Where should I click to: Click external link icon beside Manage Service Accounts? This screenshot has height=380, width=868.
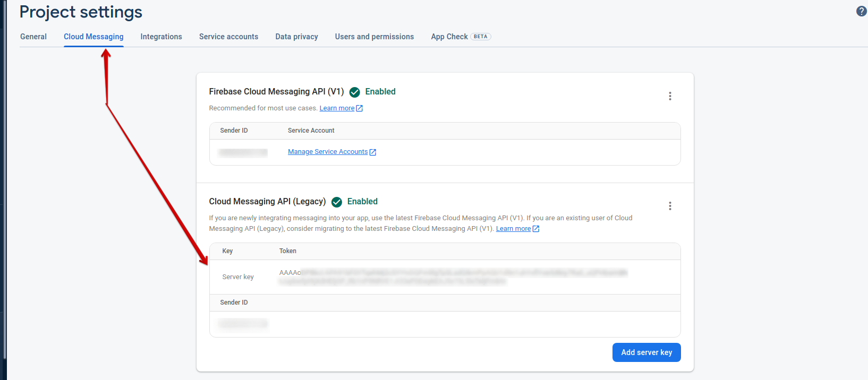click(373, 152)
